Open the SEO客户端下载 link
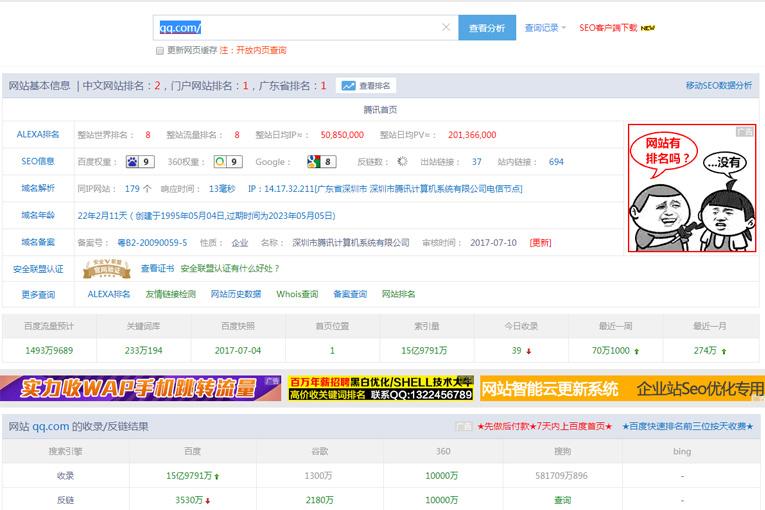 point(608,28)
